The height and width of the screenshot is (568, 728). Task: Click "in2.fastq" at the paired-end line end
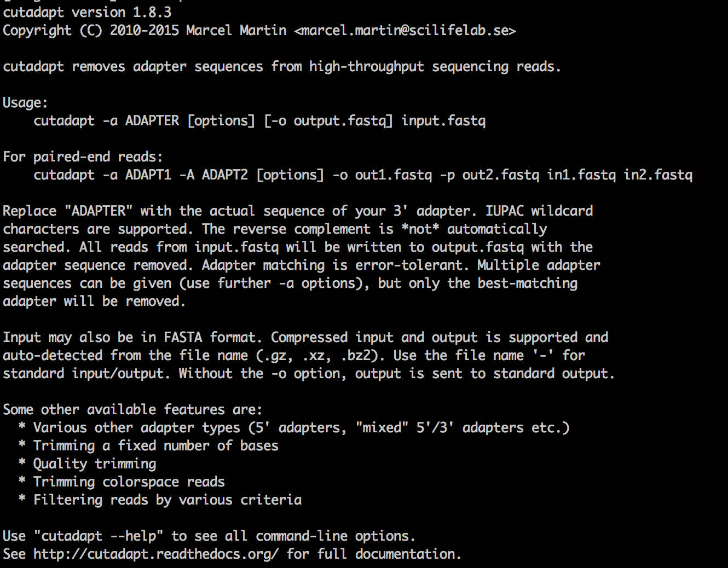pyautogui.click(x=658, y=175)
